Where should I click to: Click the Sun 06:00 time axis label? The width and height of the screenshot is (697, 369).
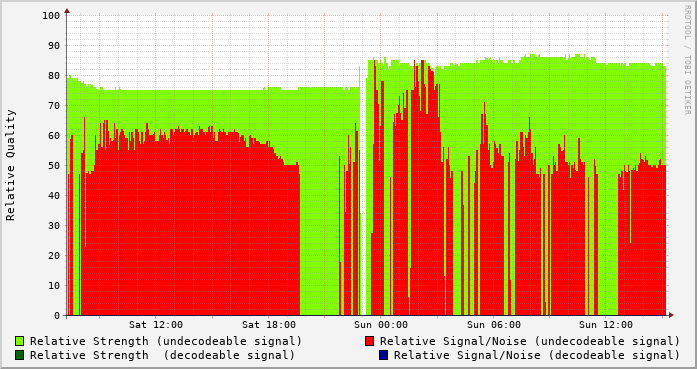pyautogui.click(x=493, y=325)
